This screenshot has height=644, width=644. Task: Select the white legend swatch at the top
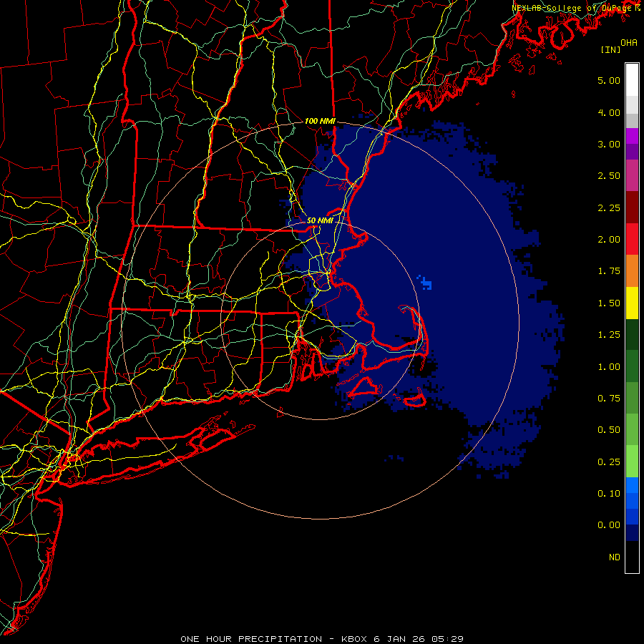pyautogui.click(x=632, y=80)
